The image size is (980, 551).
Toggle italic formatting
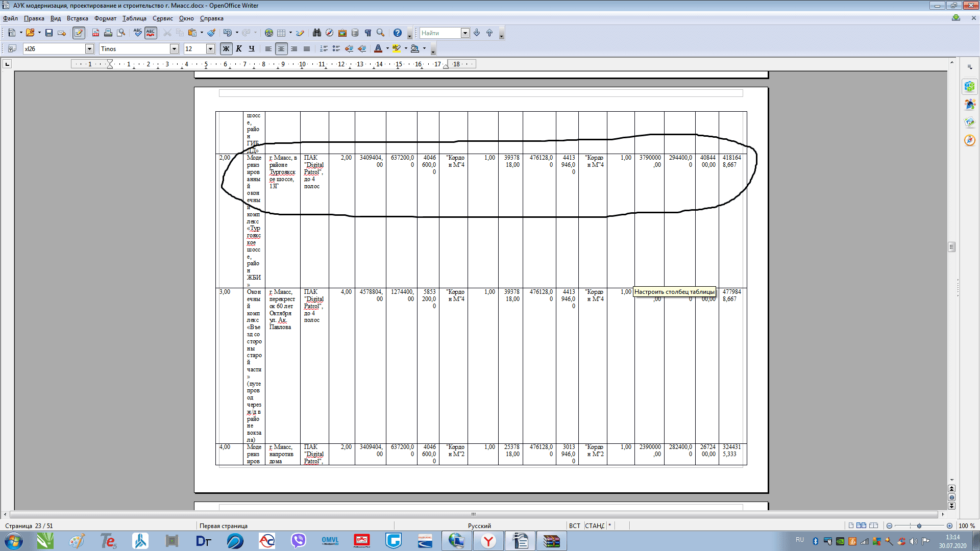(x=239, y=48)
